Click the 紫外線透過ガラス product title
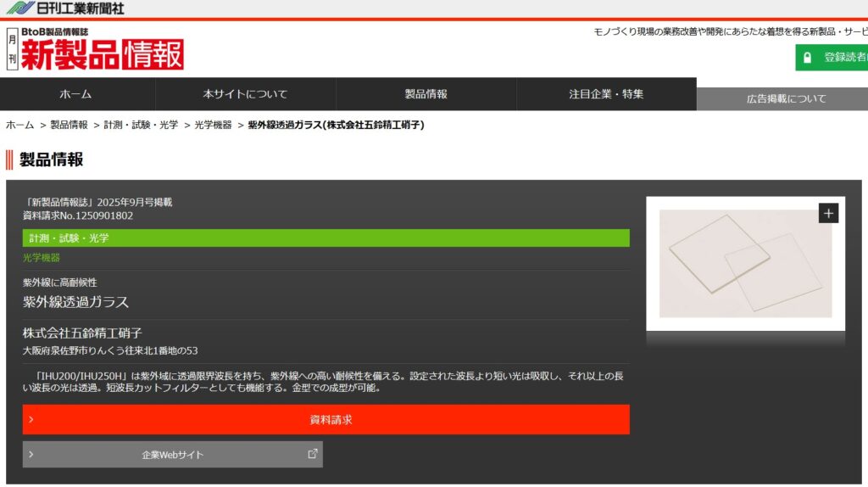868x487 pixels. coord(75,302)
